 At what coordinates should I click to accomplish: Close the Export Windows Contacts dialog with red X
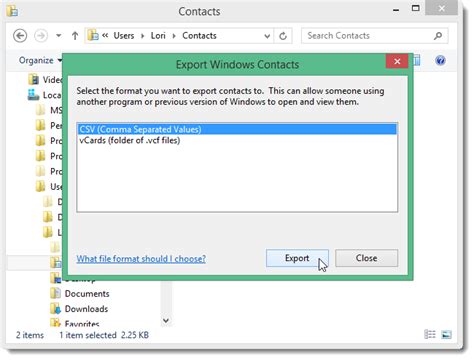(x=397, y=61)
